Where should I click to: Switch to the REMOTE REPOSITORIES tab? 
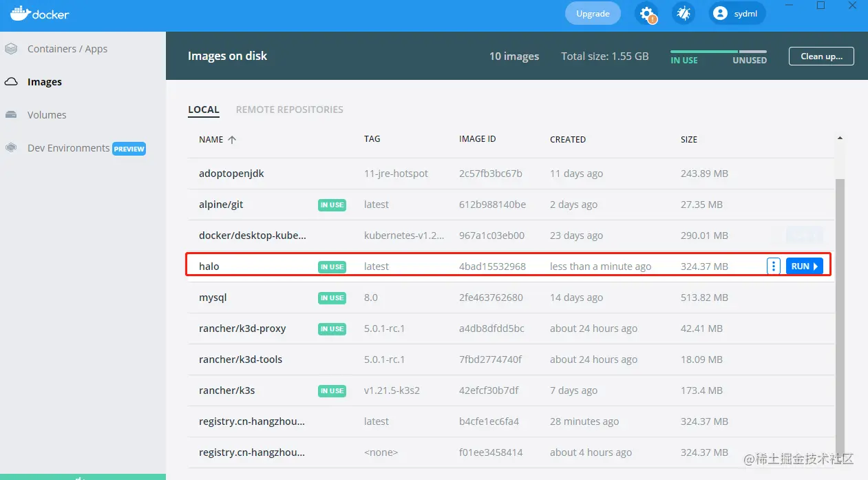tap(290, 109)
